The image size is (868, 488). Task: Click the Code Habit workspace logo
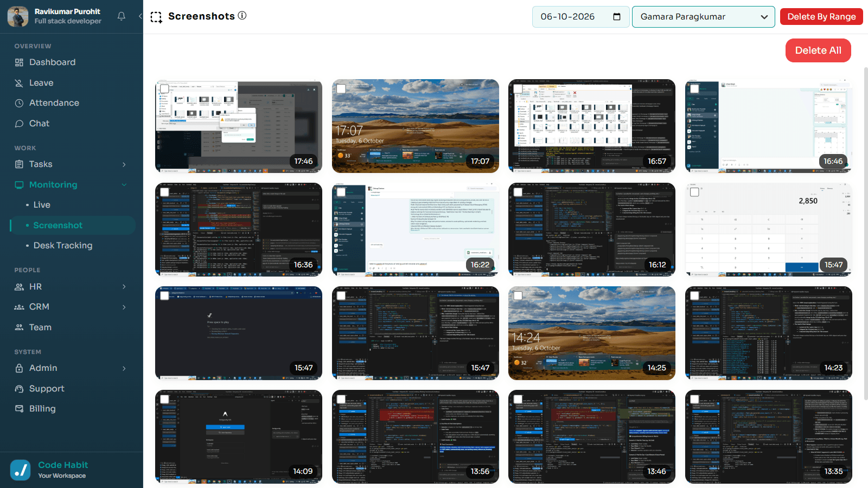click(x=21, y=470)
